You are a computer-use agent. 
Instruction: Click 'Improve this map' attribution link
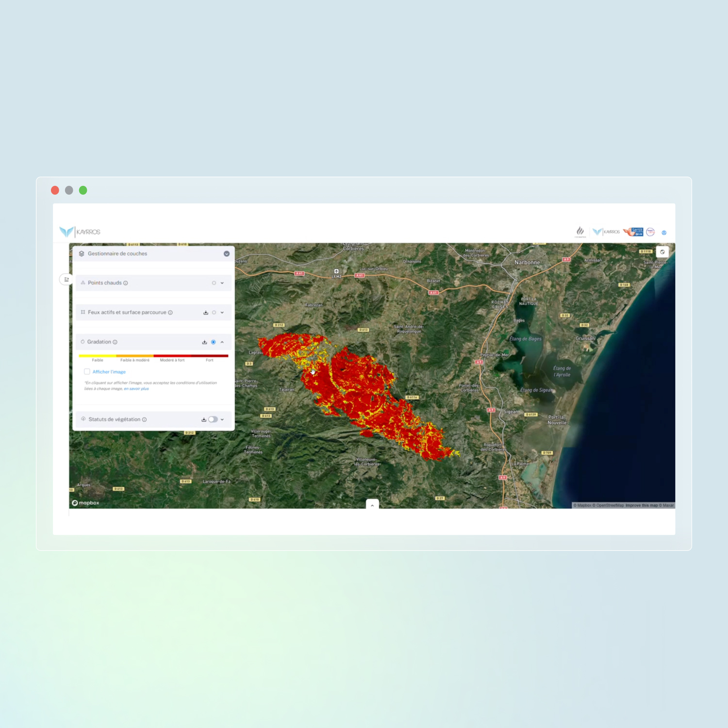click(x=641, y=505)
